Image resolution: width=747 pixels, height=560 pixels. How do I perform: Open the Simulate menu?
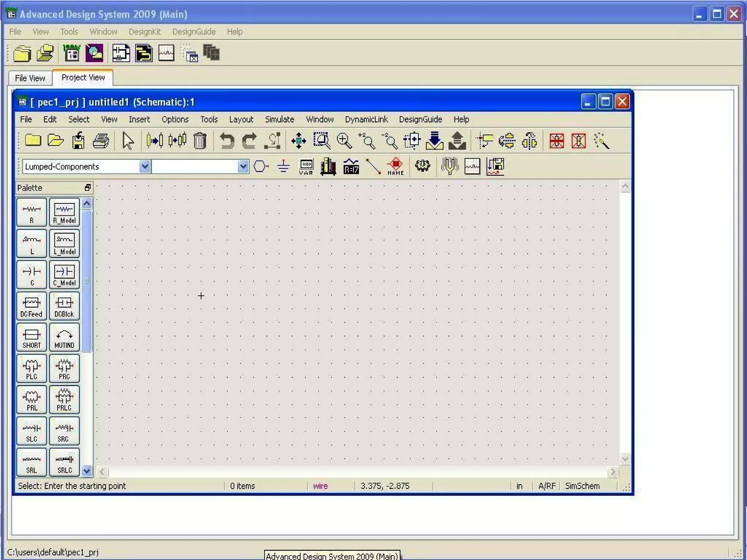(x=279, y=120)
